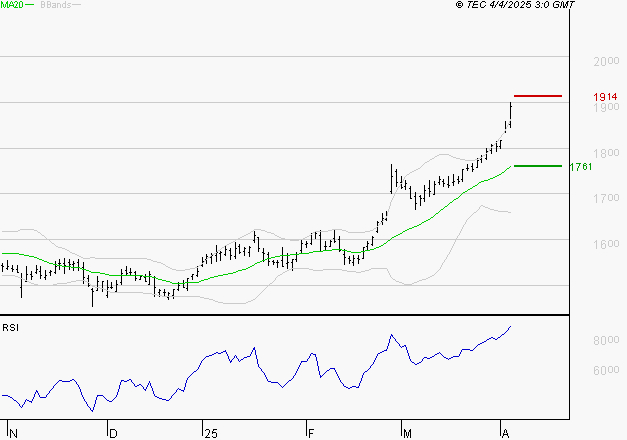Click the M month marker on time axis
The image size is (627, 440).
(407, 434)
